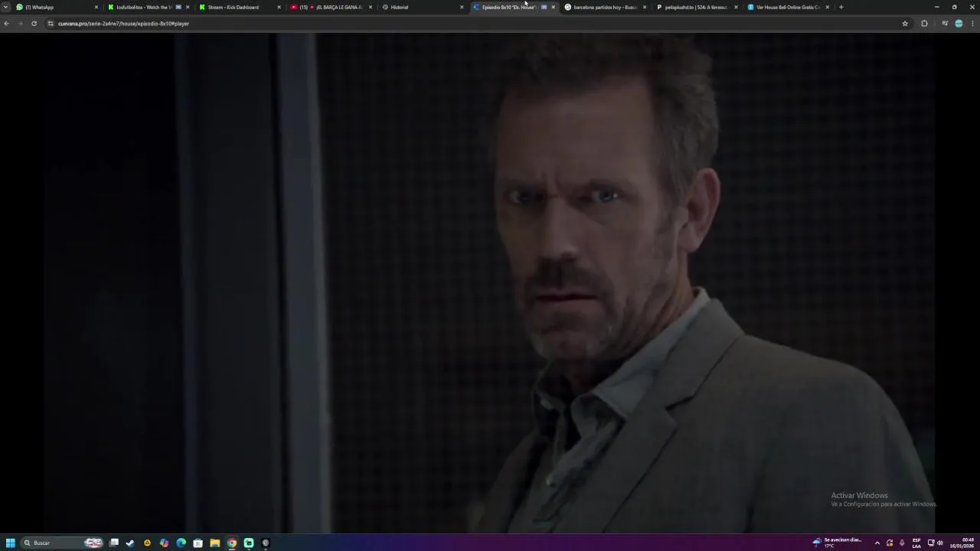Expand the tab search dropdown
Screen dimensions: 980x551
(5, 7)
